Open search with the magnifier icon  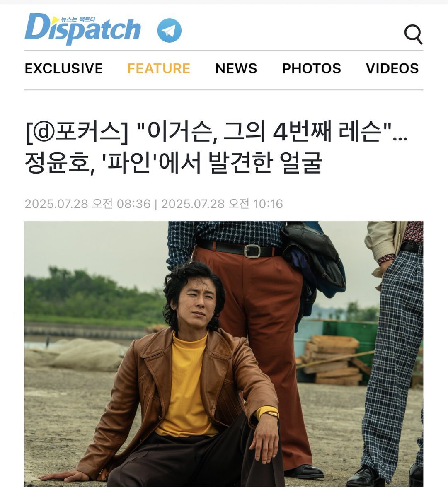413,34
